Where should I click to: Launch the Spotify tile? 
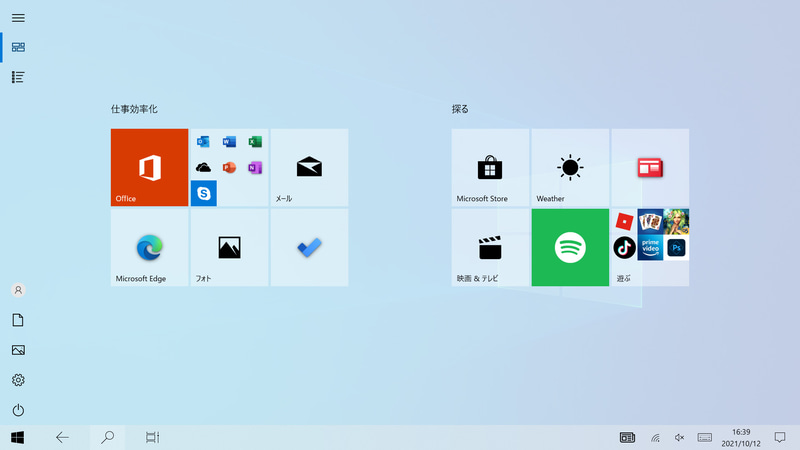pyautogui.click(x=570, y=247)
